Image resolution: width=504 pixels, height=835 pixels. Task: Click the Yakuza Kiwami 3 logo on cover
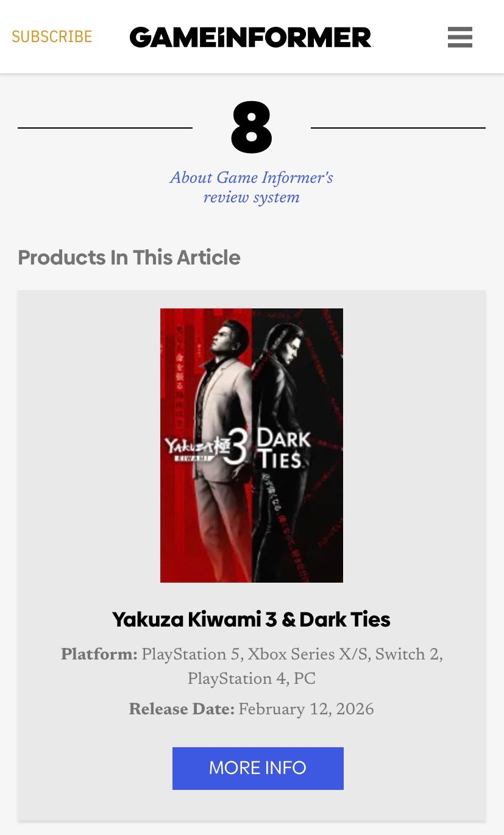tap(206, 452)
